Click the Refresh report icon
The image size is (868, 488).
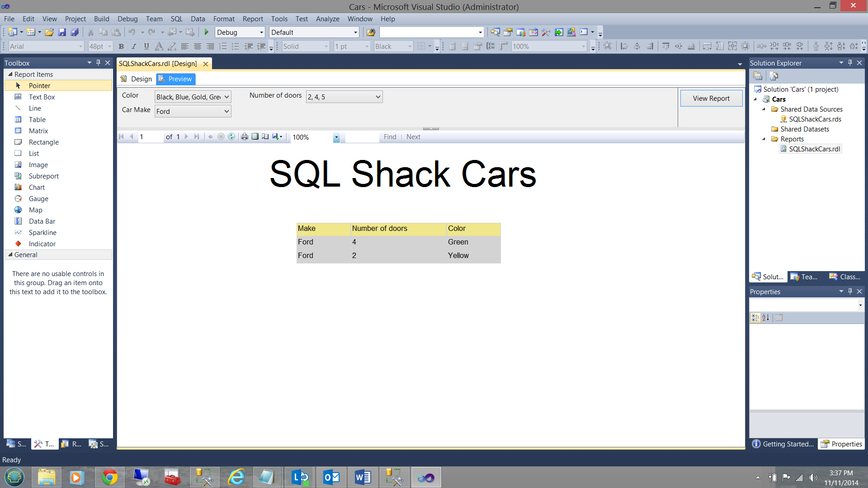pos(231,137)
